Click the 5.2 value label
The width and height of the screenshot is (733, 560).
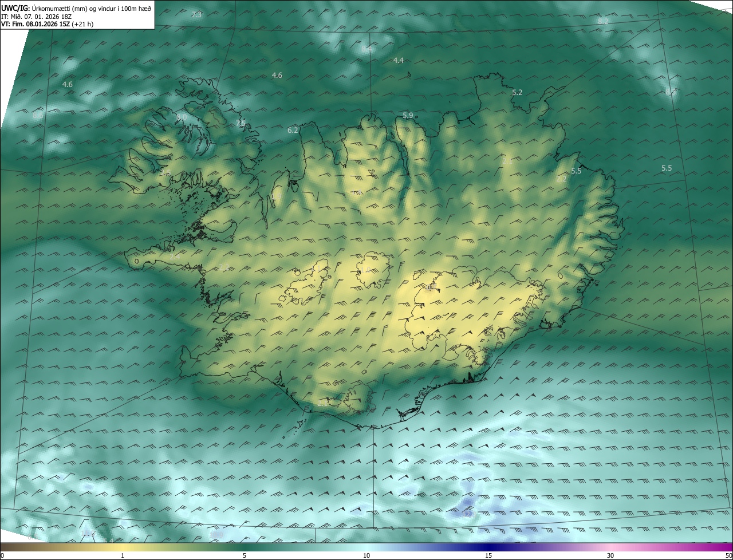517,92
